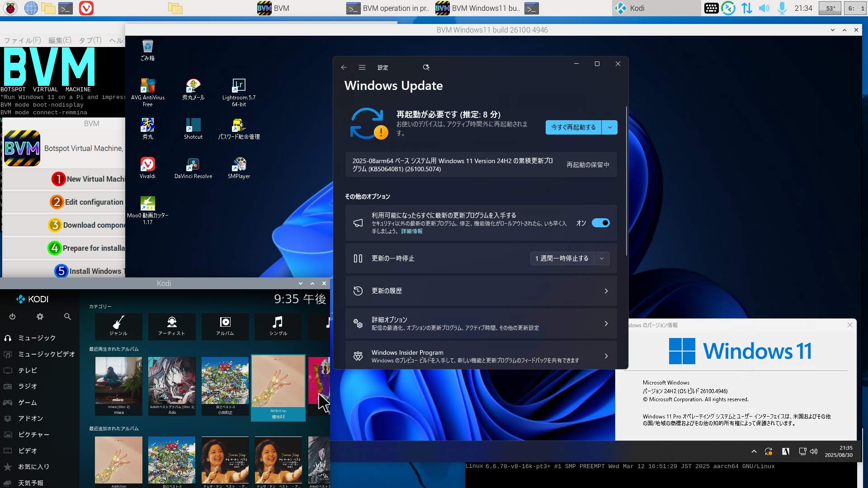Click the 1 週間一時停止する pause button
This screenshot has height=488, width=868.
pyautogui.click(x=562, y=258)
